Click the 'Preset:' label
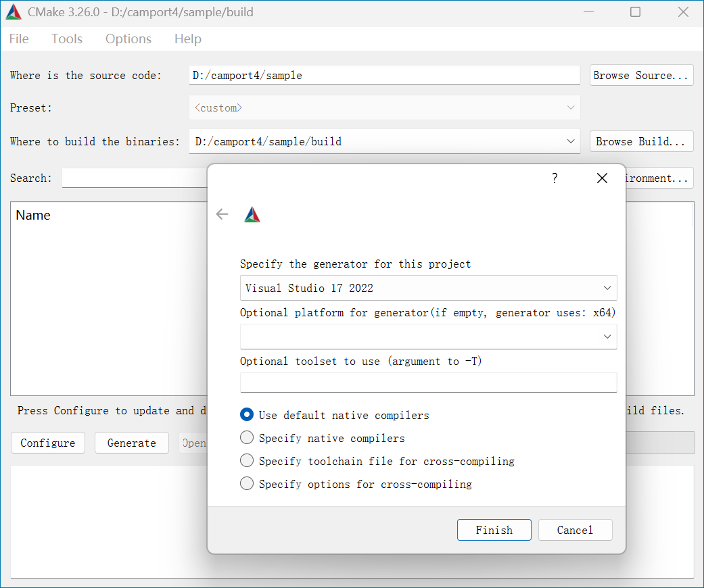Image resolution: width=704 pixels, height=588 pixels. (31, 107)
